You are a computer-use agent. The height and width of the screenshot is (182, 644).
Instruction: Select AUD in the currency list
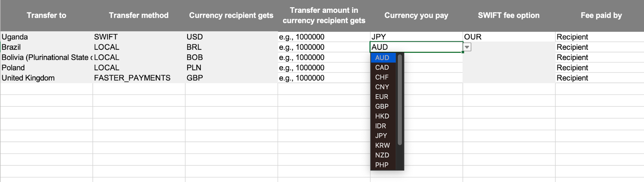click(383, 58)
